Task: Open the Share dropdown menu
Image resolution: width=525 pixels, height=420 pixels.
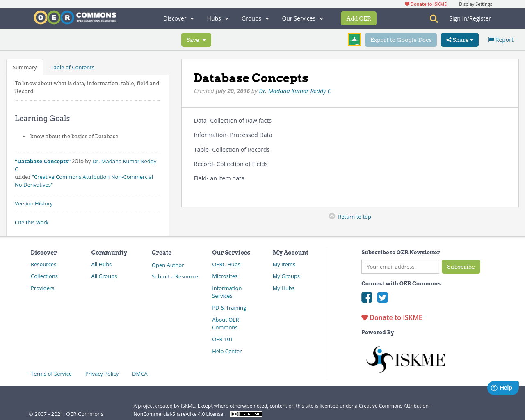Action: pyautogui.click(x=459, y=39)
